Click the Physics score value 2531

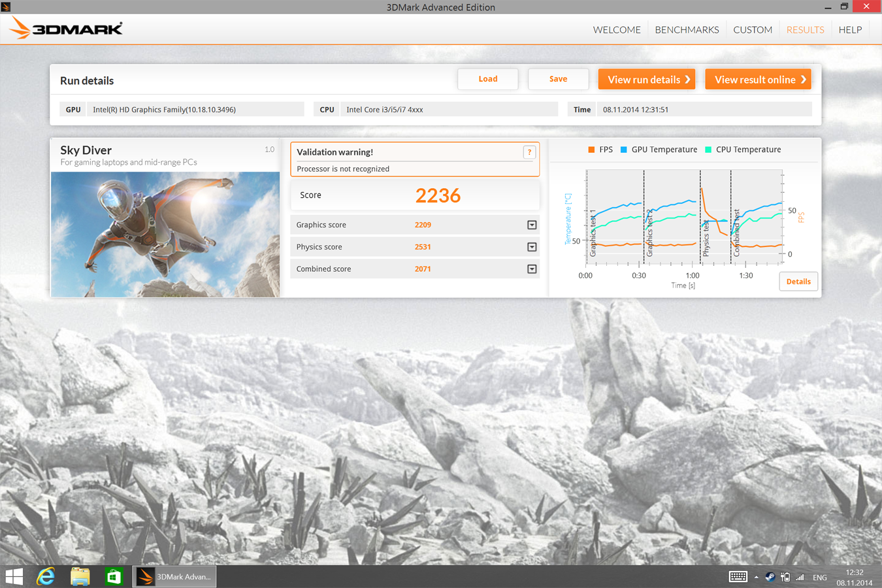pyautogui.click(x=423, y=247)
